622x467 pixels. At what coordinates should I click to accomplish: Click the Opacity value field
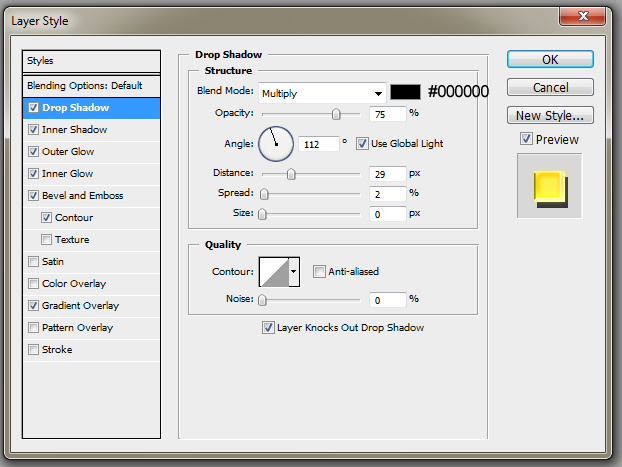(388, 114)
